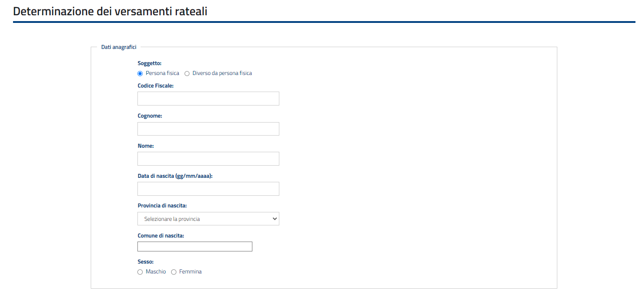This screenshot has height=295, width=644.
Task: Select Diverso da persona fisica option
Action: pyautogui.click(x=187, y=73)
